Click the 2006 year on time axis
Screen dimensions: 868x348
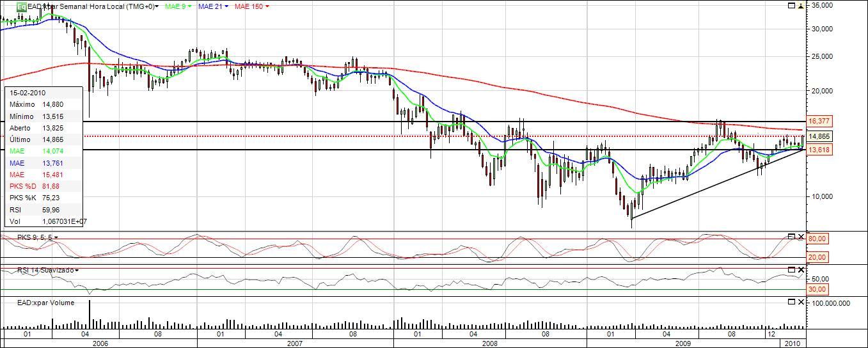[100, 344]
